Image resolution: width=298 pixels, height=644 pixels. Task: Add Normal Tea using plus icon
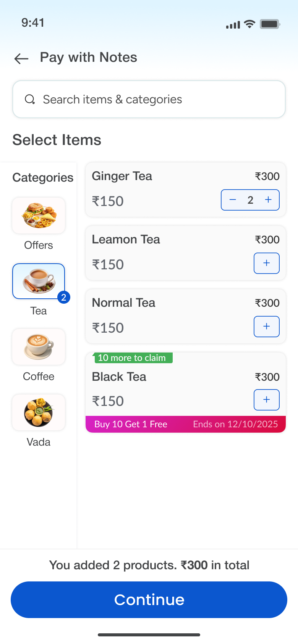[x=267, y=327]
